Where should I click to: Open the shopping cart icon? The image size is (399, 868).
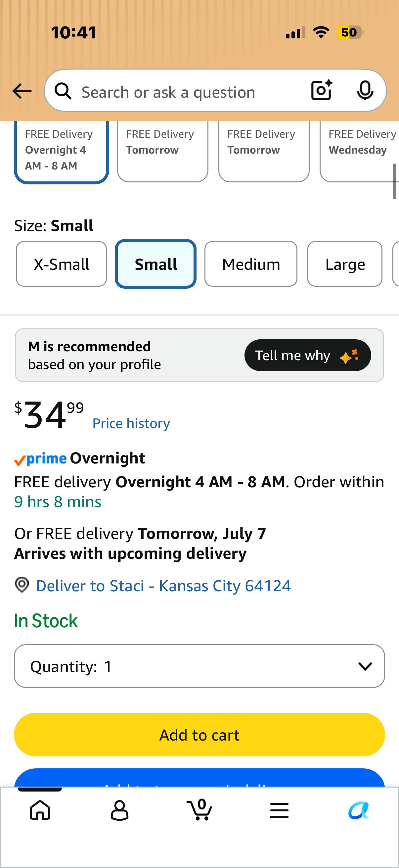pyautogui.click(x=199, y=809)
